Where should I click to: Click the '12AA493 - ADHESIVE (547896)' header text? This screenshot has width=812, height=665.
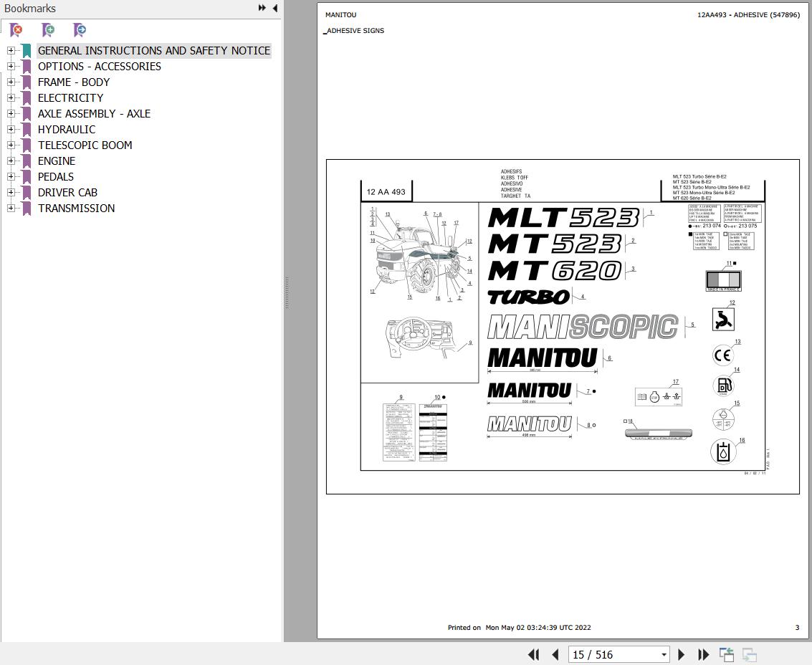tap(748, 14)
